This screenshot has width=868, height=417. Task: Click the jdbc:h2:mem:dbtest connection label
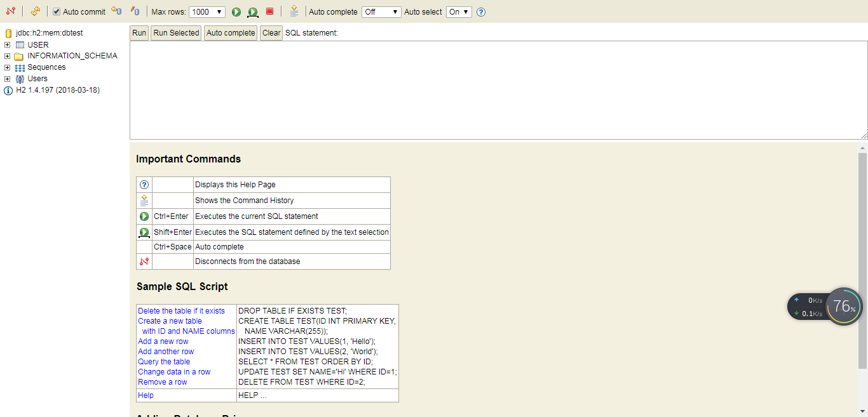point(50,33)
